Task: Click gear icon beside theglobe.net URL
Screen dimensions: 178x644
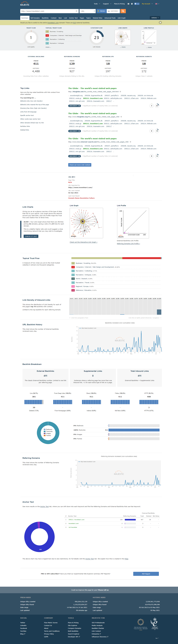Action: point(120,91)
